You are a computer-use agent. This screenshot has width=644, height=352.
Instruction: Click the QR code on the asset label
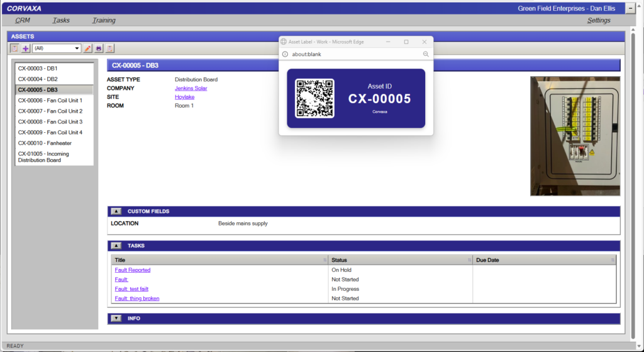tap(314, 98)
